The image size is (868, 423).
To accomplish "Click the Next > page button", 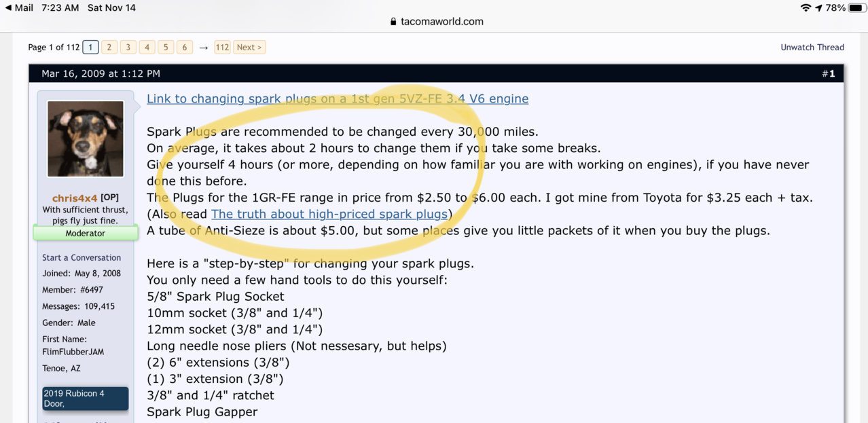I will [x=249, y=48].
